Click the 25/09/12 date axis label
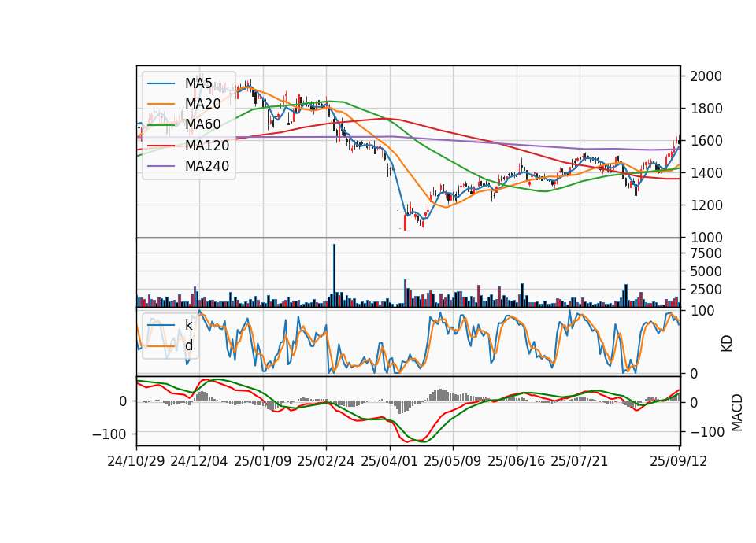 point(679,461)
